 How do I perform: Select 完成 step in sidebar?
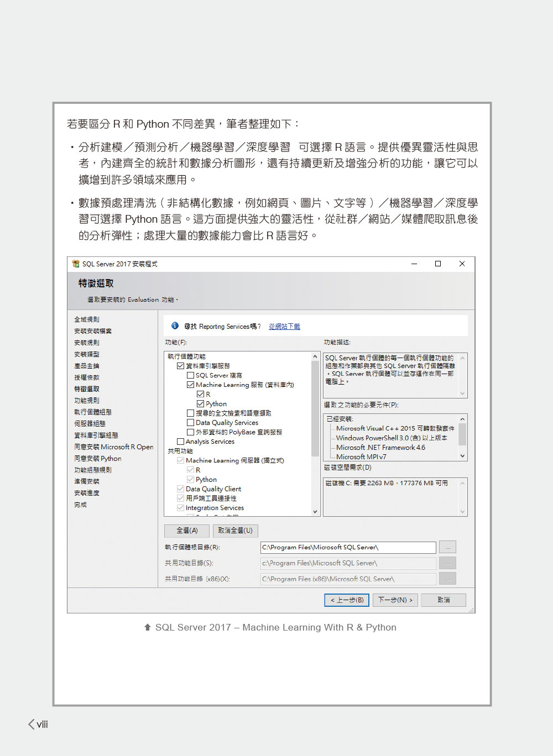point(81,505)
